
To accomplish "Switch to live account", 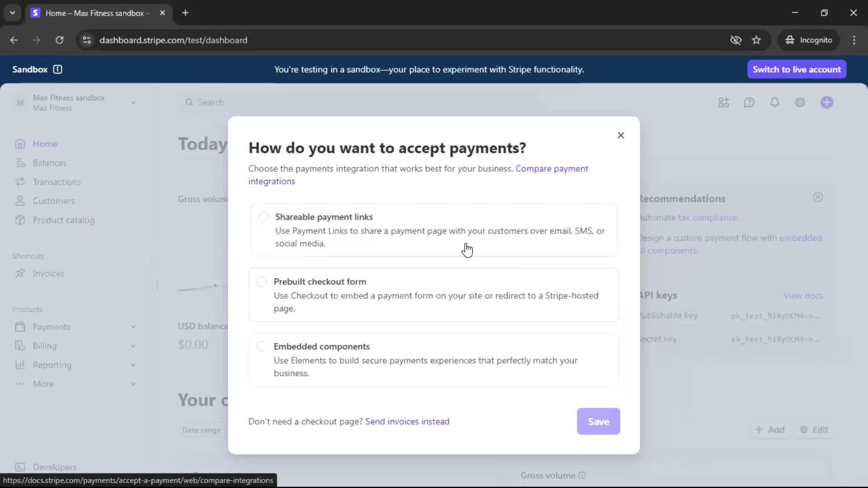I will click(x=797, y=70).
